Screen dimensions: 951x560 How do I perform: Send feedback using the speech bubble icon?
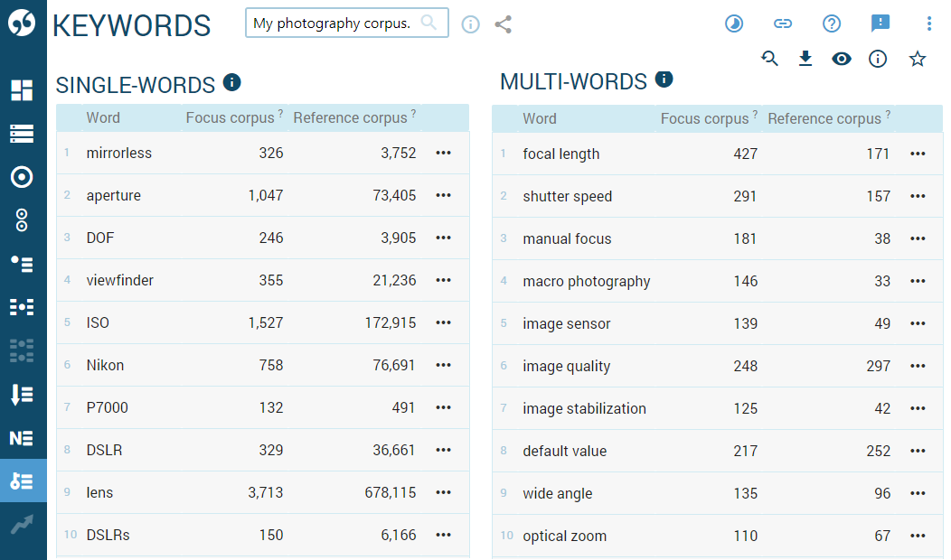(880, 23)
